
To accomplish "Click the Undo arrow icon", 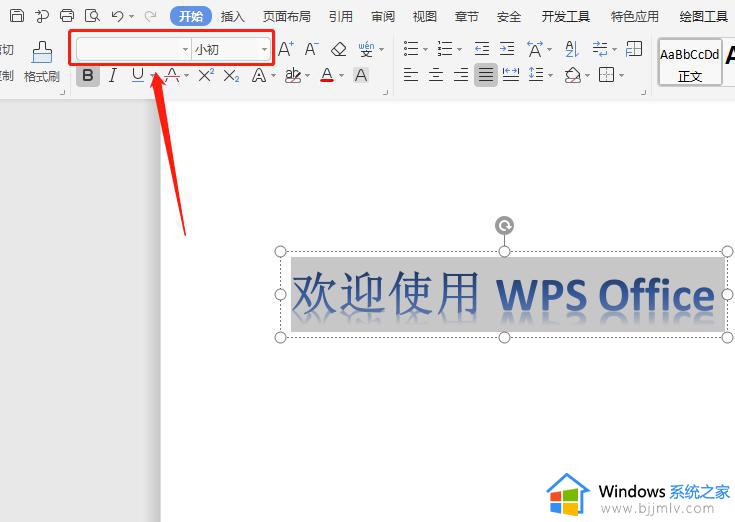I will pos(117,16).
